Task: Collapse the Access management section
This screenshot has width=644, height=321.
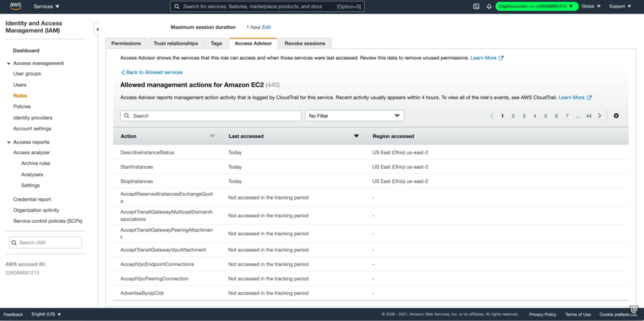Action: [9, 64]
